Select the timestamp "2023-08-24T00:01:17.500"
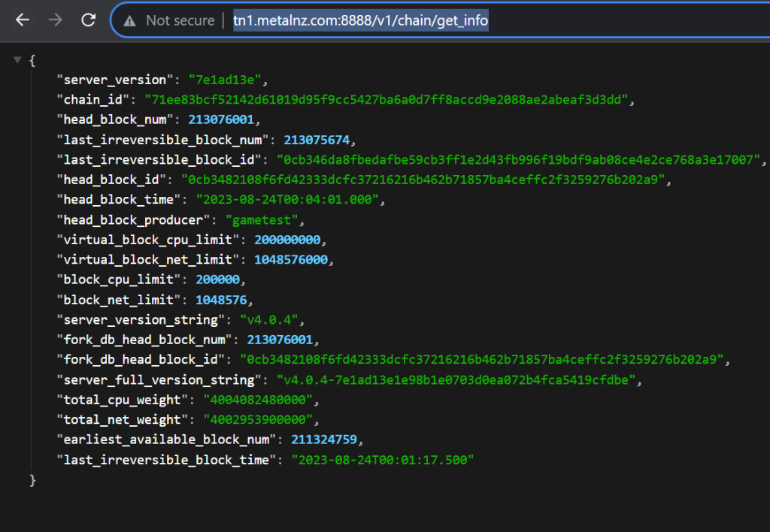Viewport: 770px width, 532px height. (383, 460)
